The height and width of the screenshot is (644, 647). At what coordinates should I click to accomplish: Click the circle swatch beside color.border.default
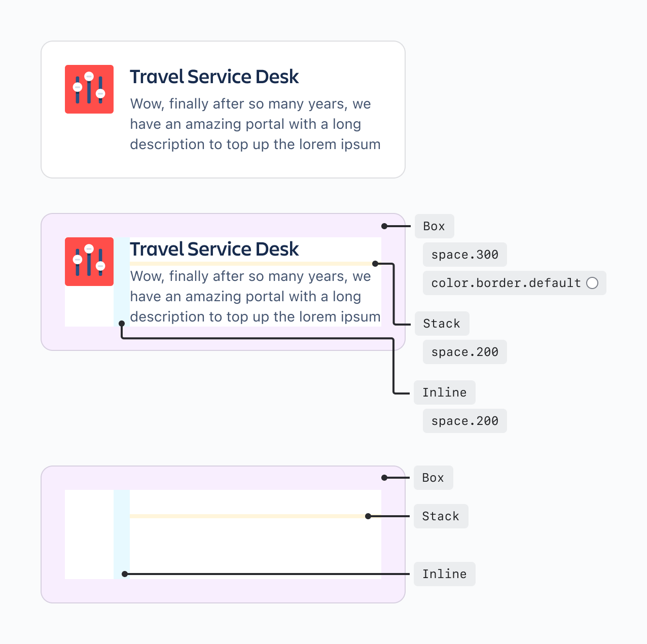click(x=592, y=283)
